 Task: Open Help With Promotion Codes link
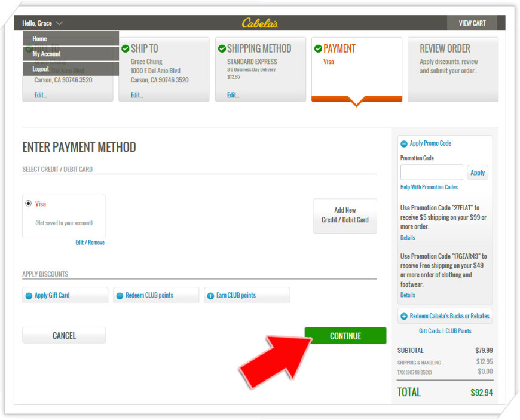429,187
